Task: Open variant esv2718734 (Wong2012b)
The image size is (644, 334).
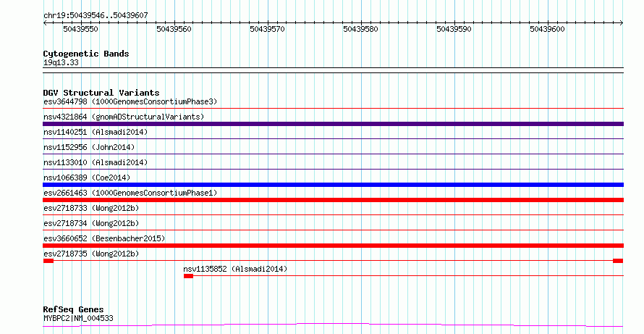Action: (91, 223)
